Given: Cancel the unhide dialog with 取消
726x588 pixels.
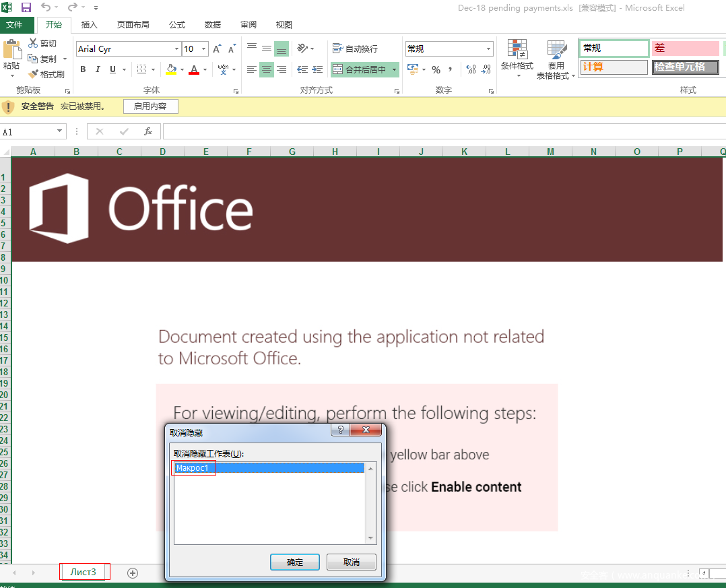Looking at the screenshot, I should pyautogui.click(x=352, y=562).
